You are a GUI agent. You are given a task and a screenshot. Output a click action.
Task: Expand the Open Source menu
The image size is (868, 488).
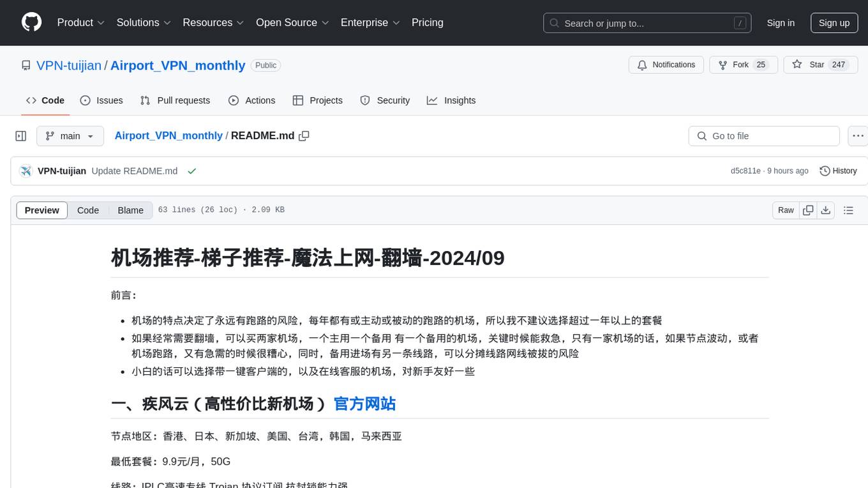[292, 22]
